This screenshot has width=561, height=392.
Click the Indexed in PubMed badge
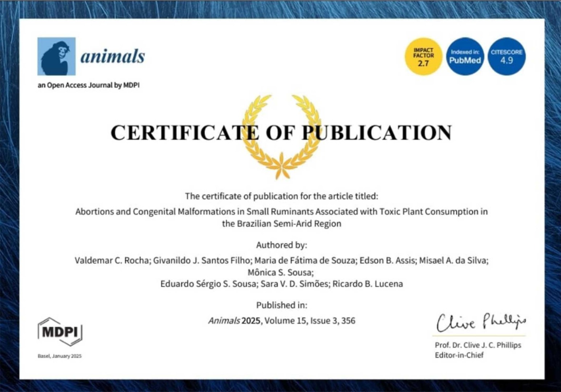(465, 57)
